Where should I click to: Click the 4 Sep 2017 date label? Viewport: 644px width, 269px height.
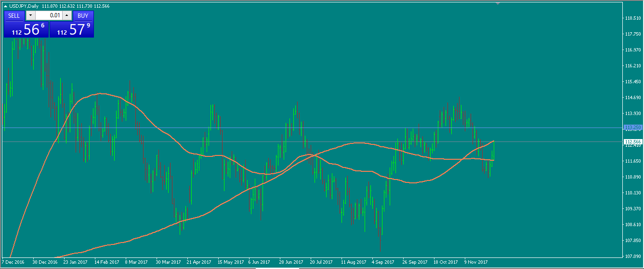point(383,262)
